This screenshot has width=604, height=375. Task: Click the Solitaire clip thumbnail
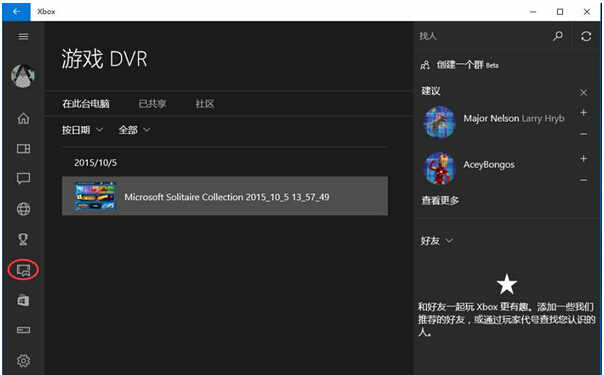tap(95, 196)
